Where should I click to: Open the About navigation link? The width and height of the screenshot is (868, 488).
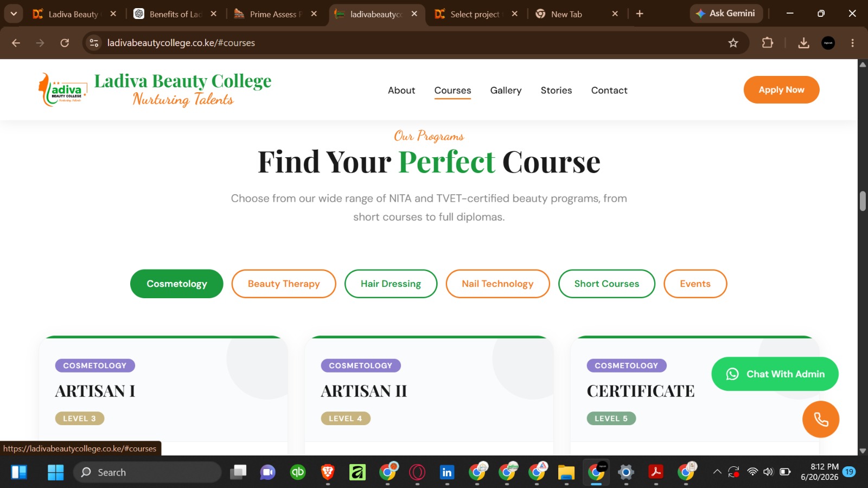click(401, 91)
